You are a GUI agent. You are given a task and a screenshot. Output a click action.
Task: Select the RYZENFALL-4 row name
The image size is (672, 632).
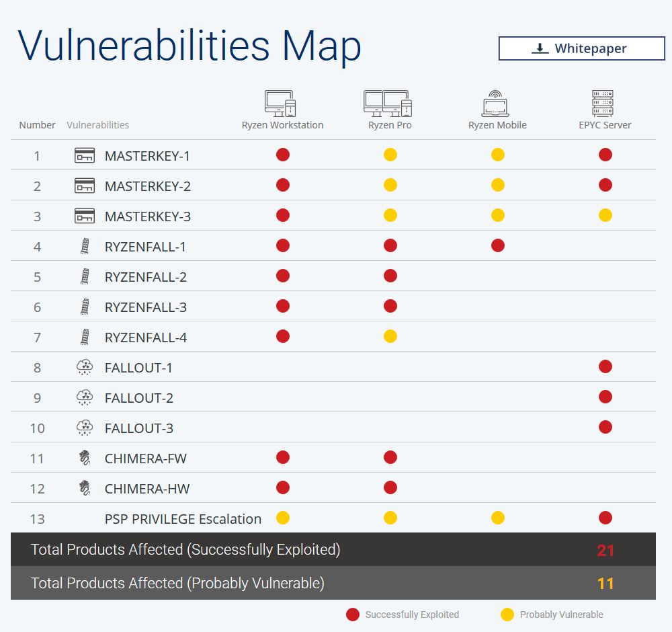click(x=146, y=338)
